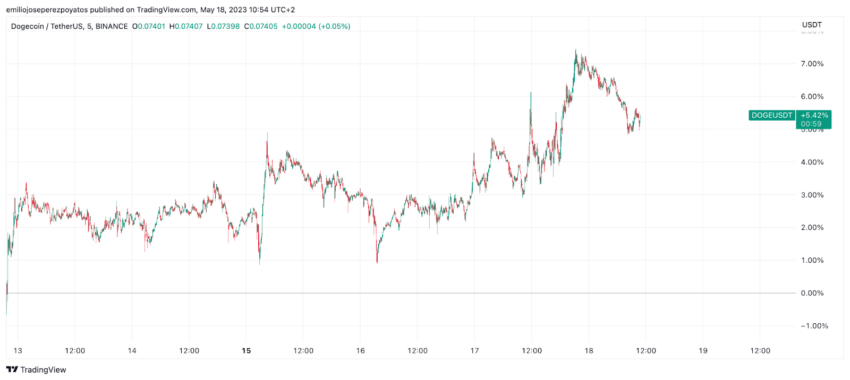Click the open value O0.07401 in legend
Screen dimensions: 850x380
click(x=149, y=26)
